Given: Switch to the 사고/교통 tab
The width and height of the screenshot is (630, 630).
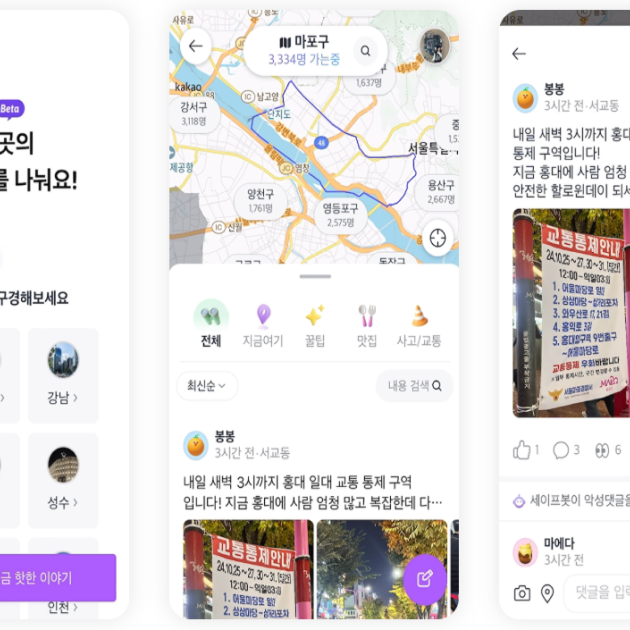Looking at the screenshot, I should tap(419, 326).
